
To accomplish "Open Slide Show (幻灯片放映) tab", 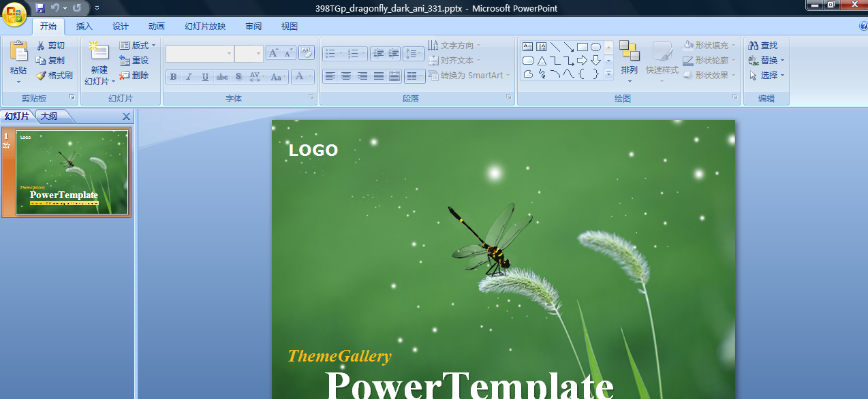I will [x=205, y=27].
